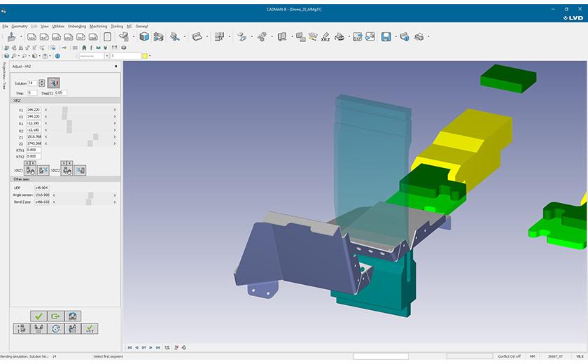Click the import/open part toolbar icon
Viewport: 588px width, 364px height.
11,36
